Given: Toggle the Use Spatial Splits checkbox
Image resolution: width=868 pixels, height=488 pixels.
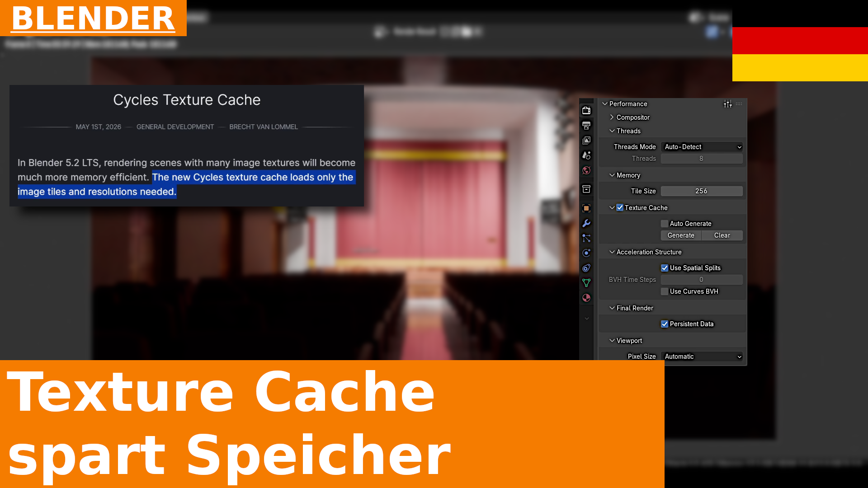Looking at the screenshot, I should (665, 268).
